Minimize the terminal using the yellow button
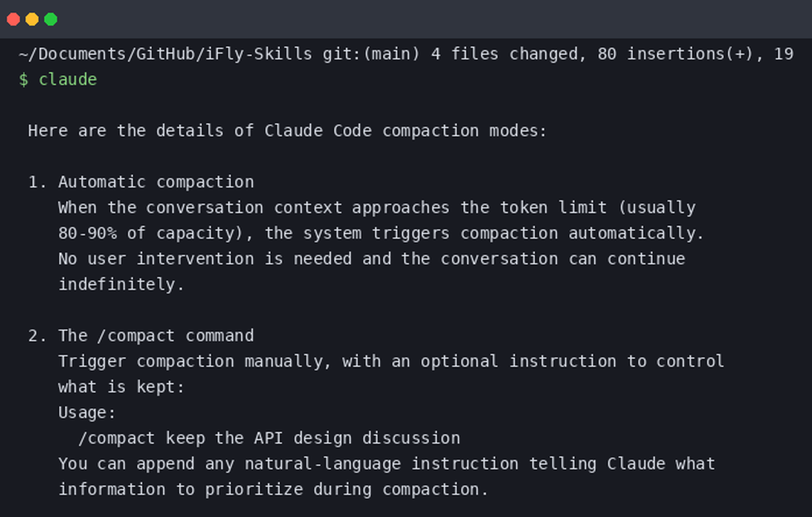The width and height of the screenshot is (812, 517). click(x=32, y=19)
